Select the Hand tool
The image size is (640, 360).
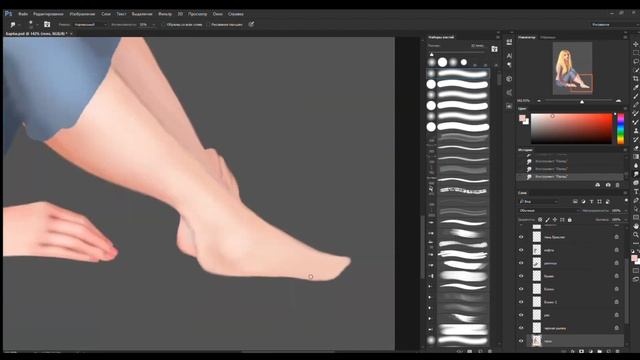point(636,226)
